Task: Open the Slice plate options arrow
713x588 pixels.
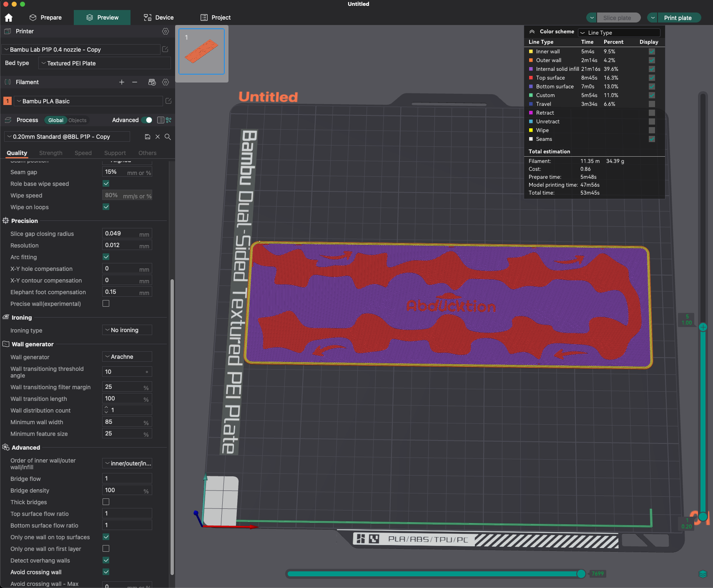Action: [x=592, y=18]
